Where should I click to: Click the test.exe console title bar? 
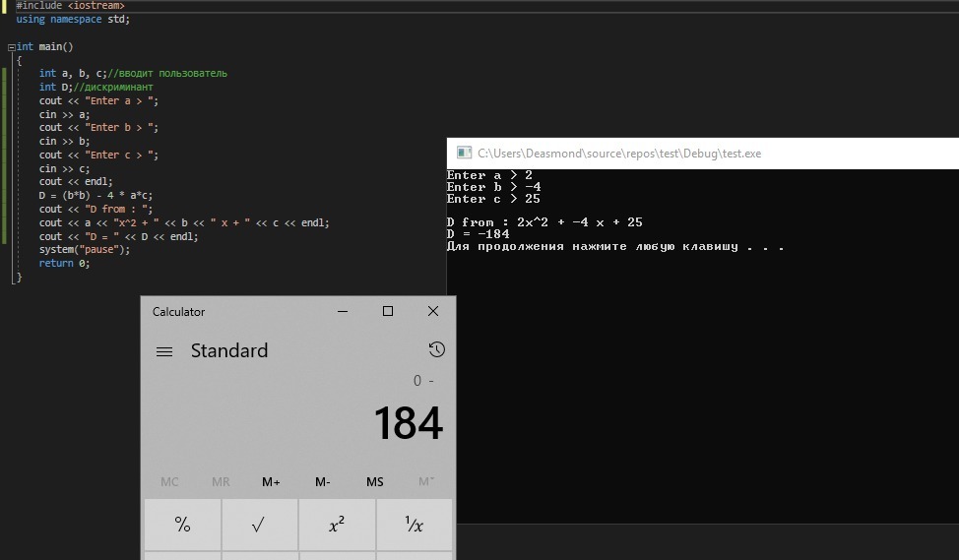click(x=703, y=154)
